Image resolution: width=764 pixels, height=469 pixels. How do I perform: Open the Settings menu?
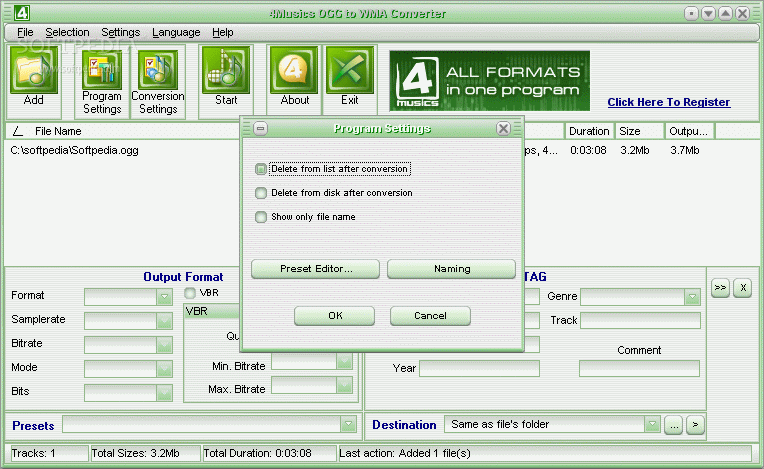click(120, 32)
